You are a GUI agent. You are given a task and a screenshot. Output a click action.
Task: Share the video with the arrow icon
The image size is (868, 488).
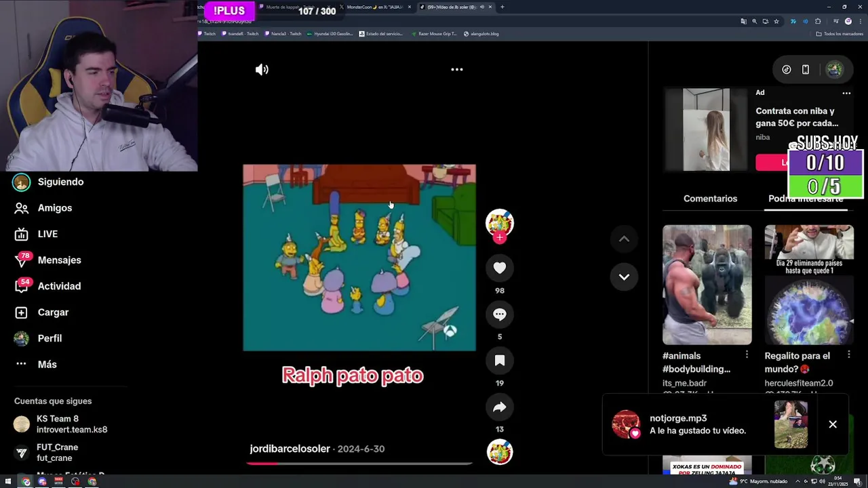click(500, 407)
